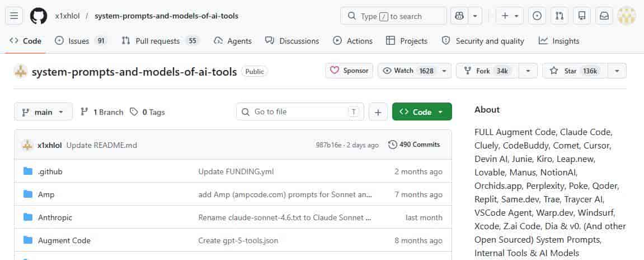Open the Copilot chat icon
Screen dimensions: 644x260
[x=459, y=16]
